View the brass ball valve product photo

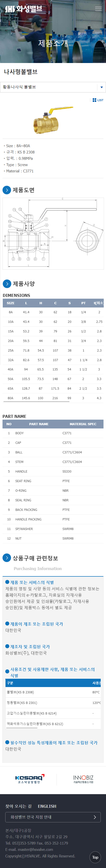(53, 120)
